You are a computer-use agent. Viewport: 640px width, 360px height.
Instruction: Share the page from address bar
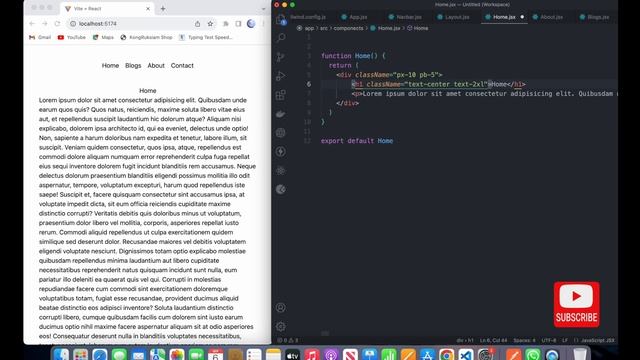pos(198,24)
